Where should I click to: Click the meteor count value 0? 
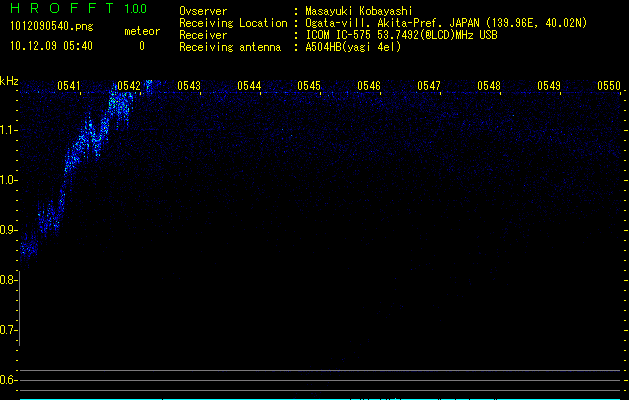tap(142, 46)
